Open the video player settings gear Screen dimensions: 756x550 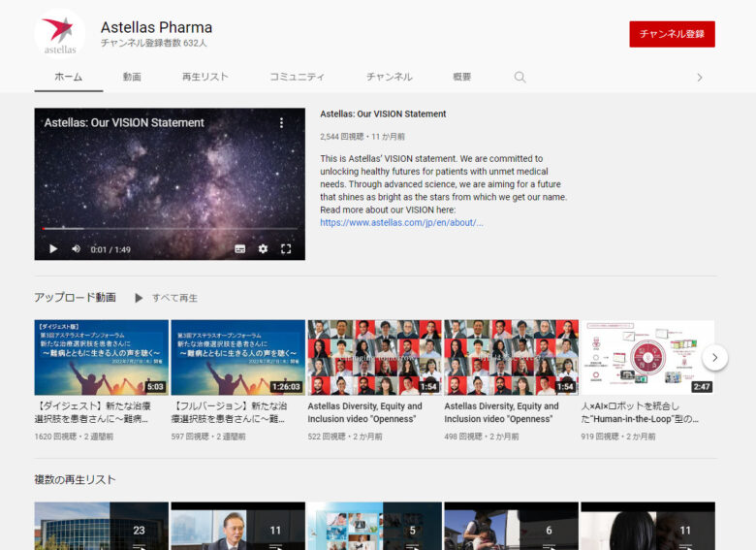coord(263,249)
